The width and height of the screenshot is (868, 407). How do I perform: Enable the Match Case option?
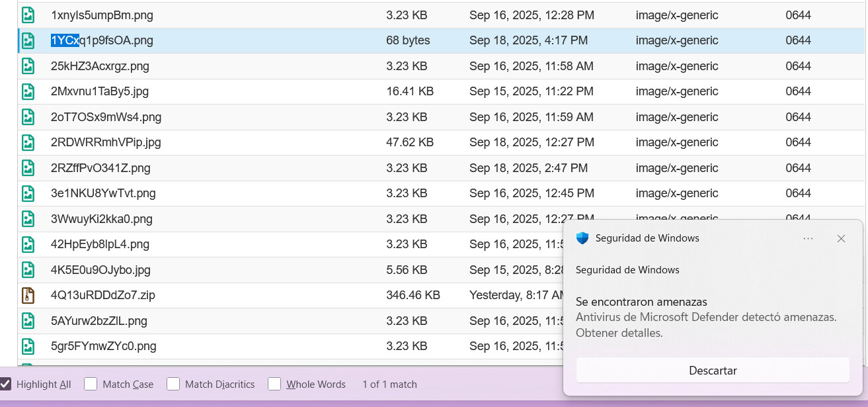[x=91, y=384]
